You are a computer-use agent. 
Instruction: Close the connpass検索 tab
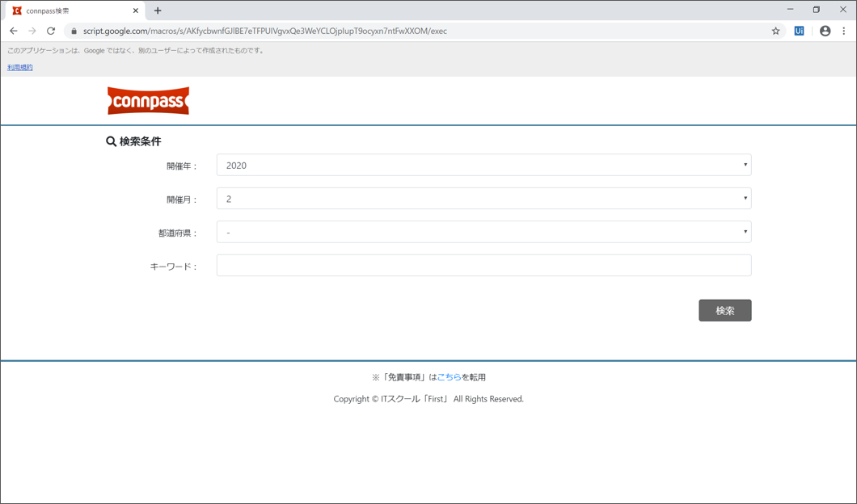(x=136, y=10)
